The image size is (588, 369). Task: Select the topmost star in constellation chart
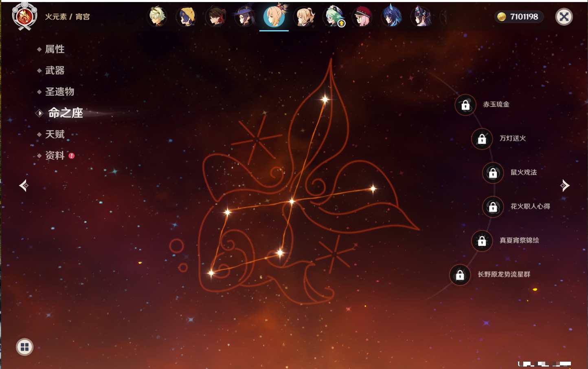(325, 99)
